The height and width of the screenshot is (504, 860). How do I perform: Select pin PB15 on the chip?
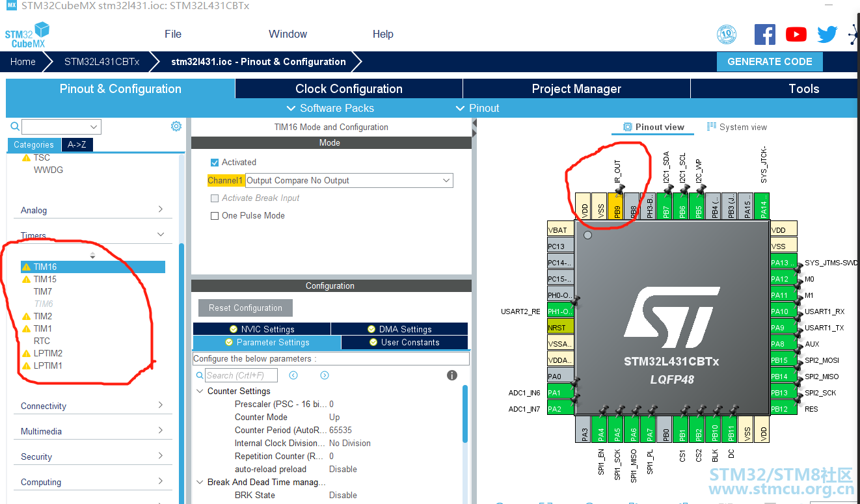click(x=783, y=360)
